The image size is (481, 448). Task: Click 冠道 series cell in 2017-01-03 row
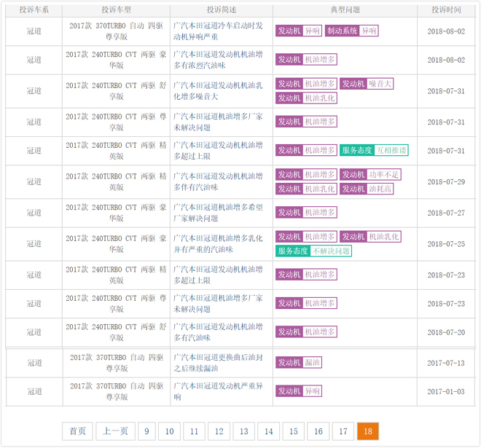tap(34, 392)
